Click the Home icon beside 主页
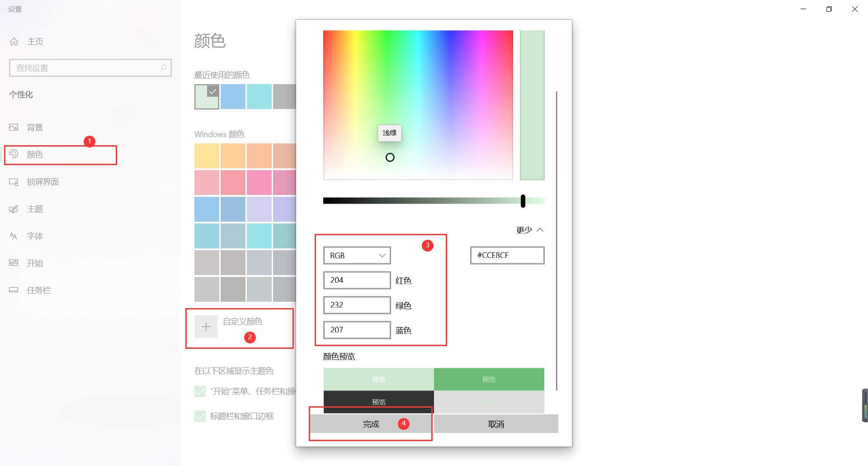This screenshot has height=466, width=868. (14, 42)
